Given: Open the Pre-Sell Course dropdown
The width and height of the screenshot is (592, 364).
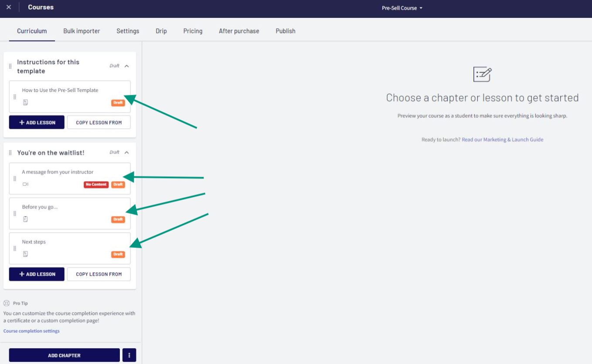Looking at the screenshot, I should (x=402, y=8).
